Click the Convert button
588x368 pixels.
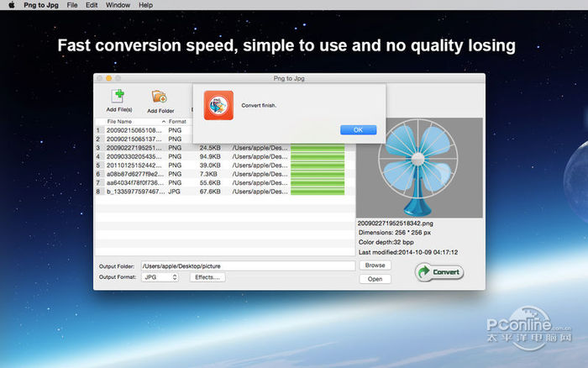click(439, 272)
